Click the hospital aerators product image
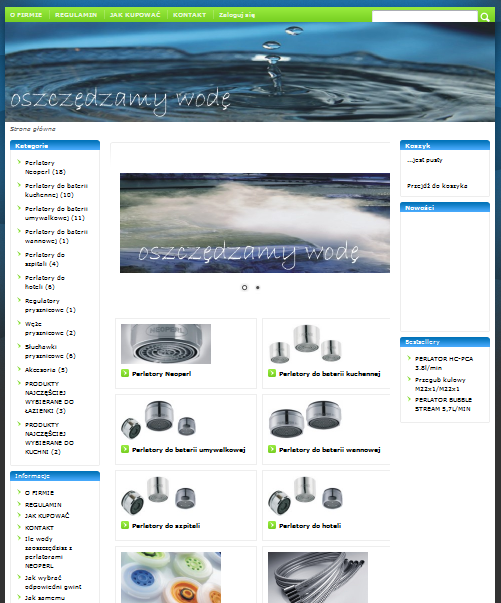 click(159, 496)
